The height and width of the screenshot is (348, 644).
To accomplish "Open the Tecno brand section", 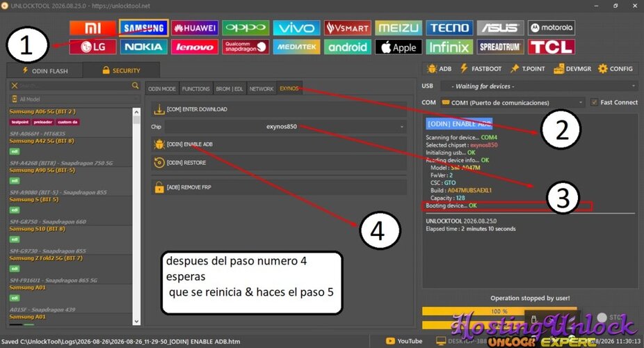I will 449,28.
